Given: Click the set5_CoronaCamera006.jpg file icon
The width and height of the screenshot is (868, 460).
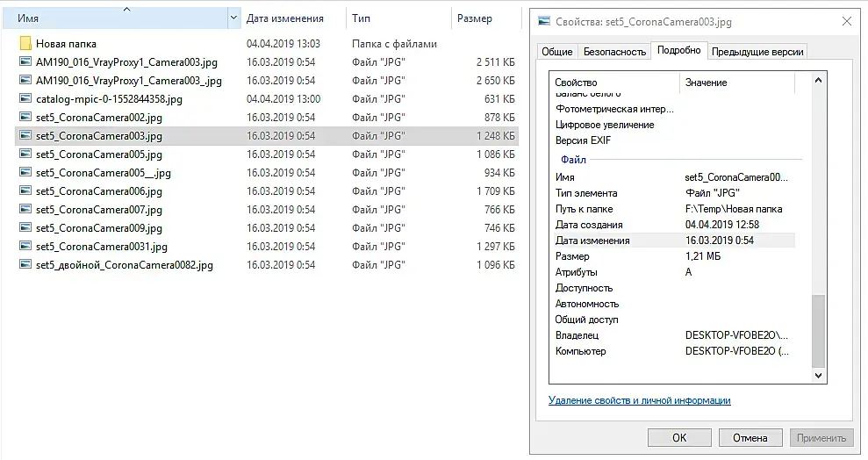Looking at the screenshot, I should tap(25, 191).
